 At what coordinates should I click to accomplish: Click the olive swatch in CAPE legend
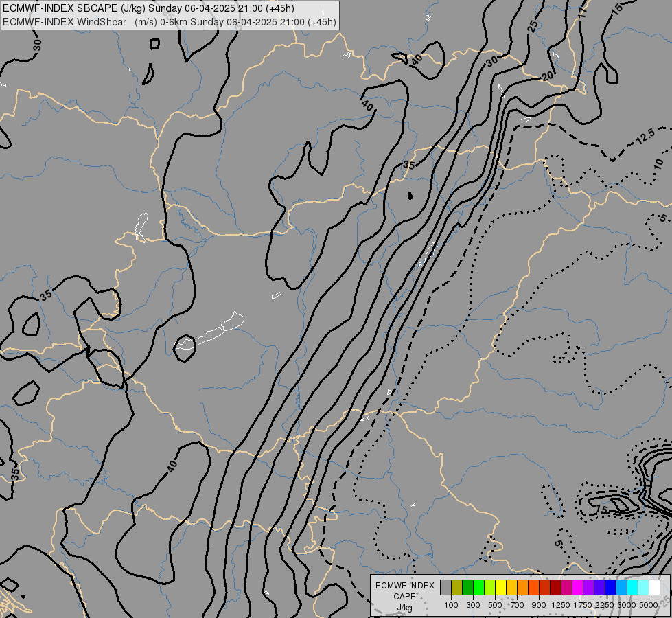(x=457, y=588)
